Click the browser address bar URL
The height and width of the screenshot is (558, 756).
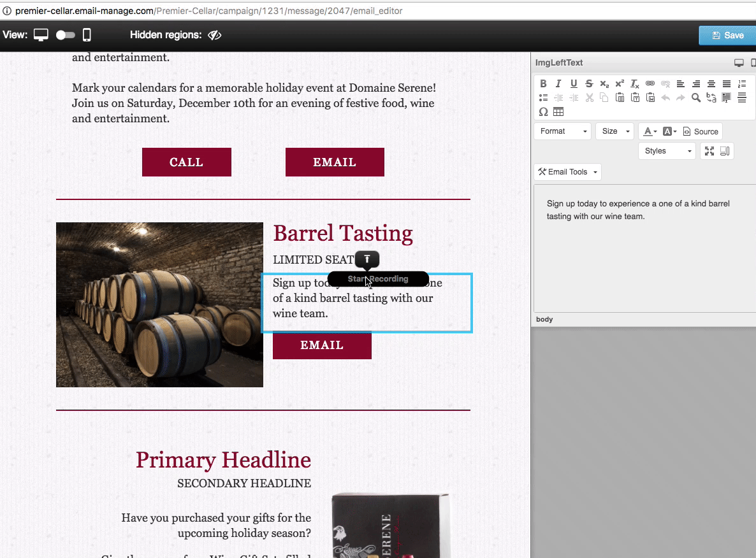coord(208,11)
